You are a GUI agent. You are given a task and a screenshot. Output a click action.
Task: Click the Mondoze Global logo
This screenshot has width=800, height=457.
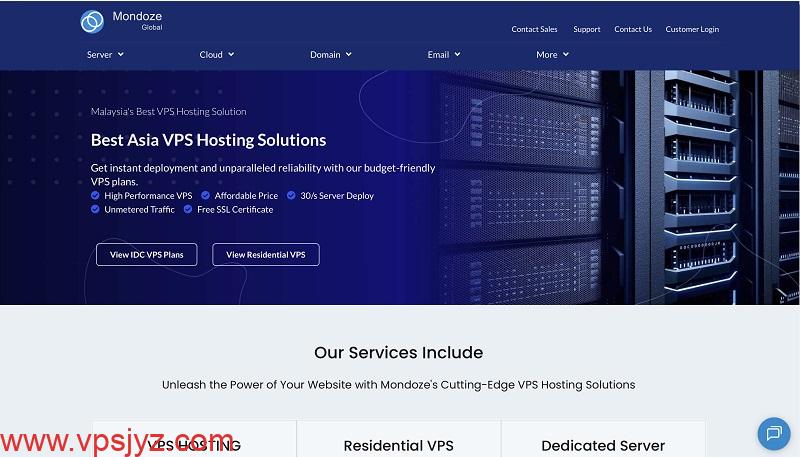pos(121,21)
